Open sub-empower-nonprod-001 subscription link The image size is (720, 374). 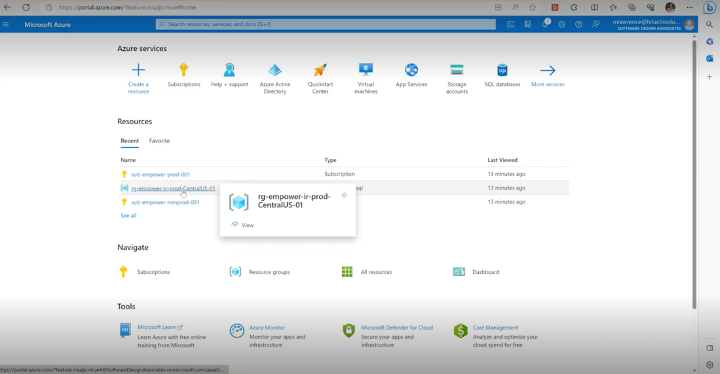click(165, 202)
